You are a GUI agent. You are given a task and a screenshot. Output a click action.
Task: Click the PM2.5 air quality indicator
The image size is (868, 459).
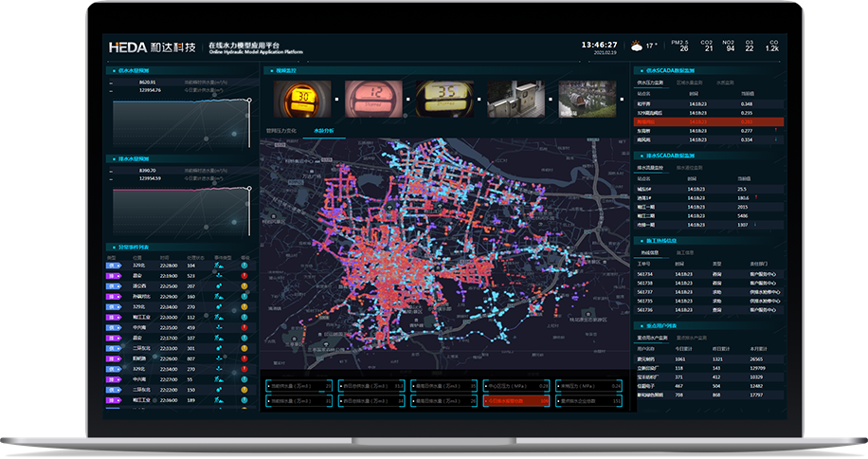[x=680, y=45]
